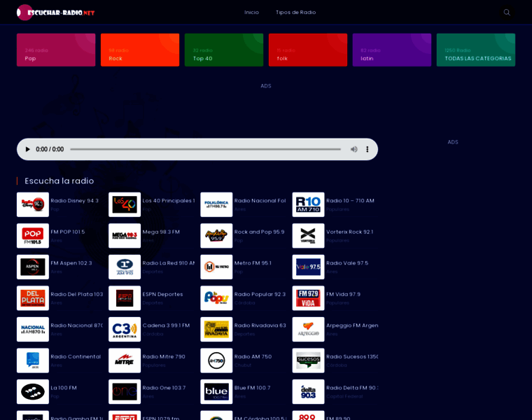Image resolution: width=532 pixels, height=420 pixels.
Task: Click the Arpeggio FM logo
Action: (309, 330)
